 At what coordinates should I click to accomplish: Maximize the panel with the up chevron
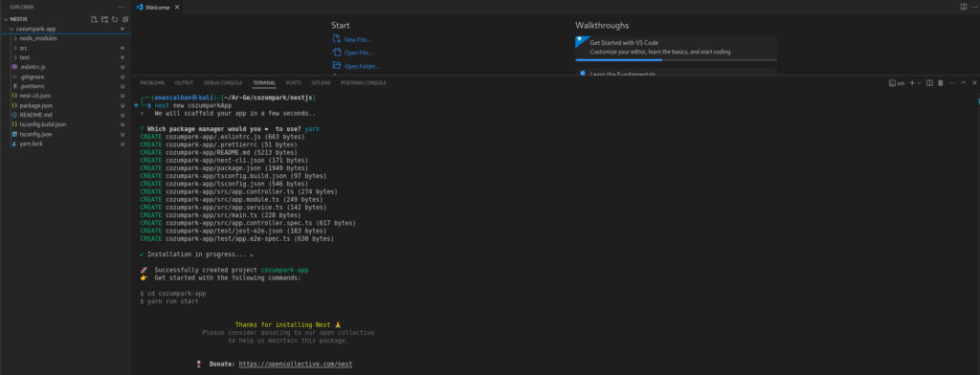963,82
